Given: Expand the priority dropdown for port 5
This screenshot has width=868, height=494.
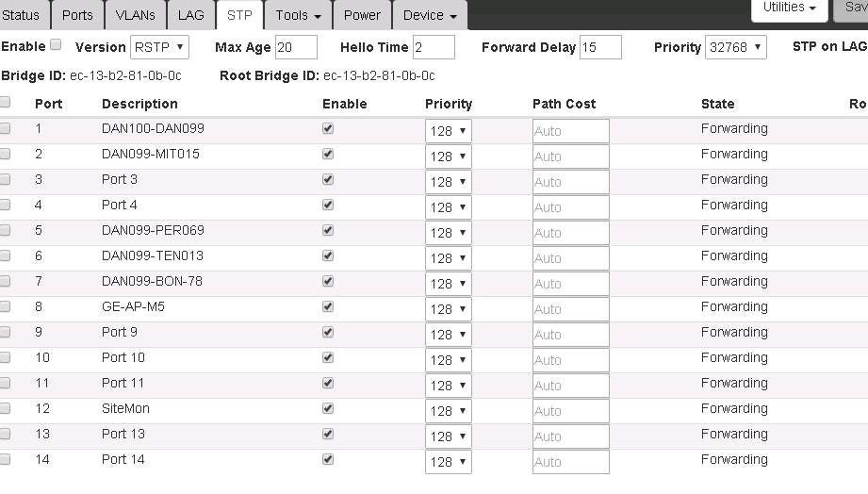Looking at the screenshot, I should tap(448, 233).
